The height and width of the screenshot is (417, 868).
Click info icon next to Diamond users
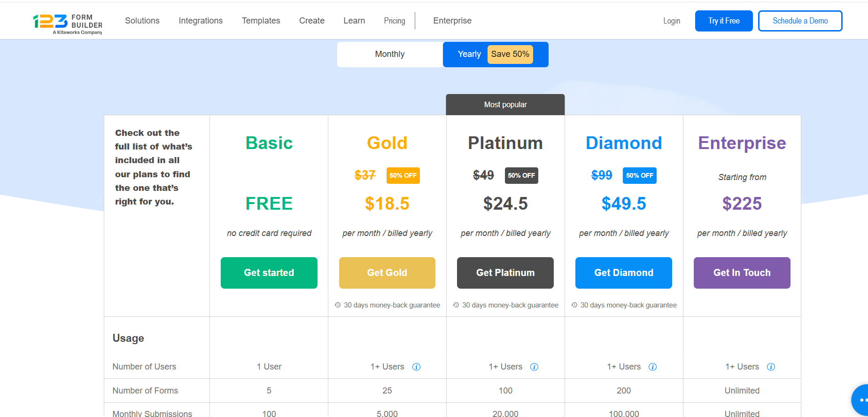(652, 367)
